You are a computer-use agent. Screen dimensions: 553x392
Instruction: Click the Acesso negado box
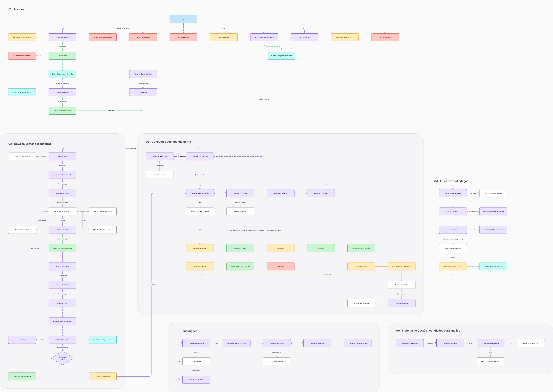click(x=385, y=37)
